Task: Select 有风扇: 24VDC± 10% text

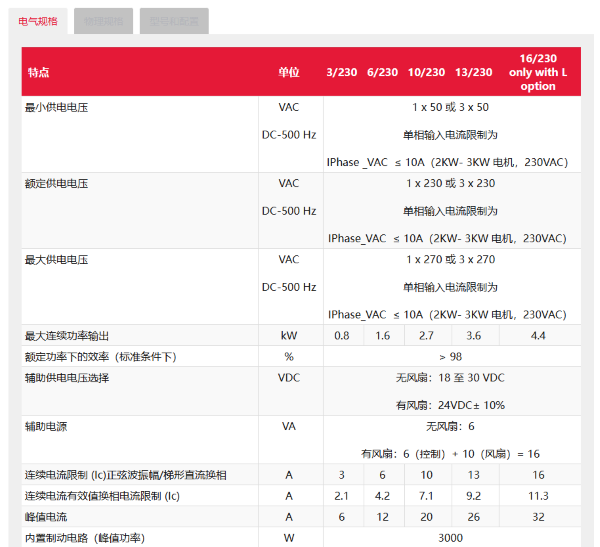Action: pyautogui.click(x=450, y=405)
